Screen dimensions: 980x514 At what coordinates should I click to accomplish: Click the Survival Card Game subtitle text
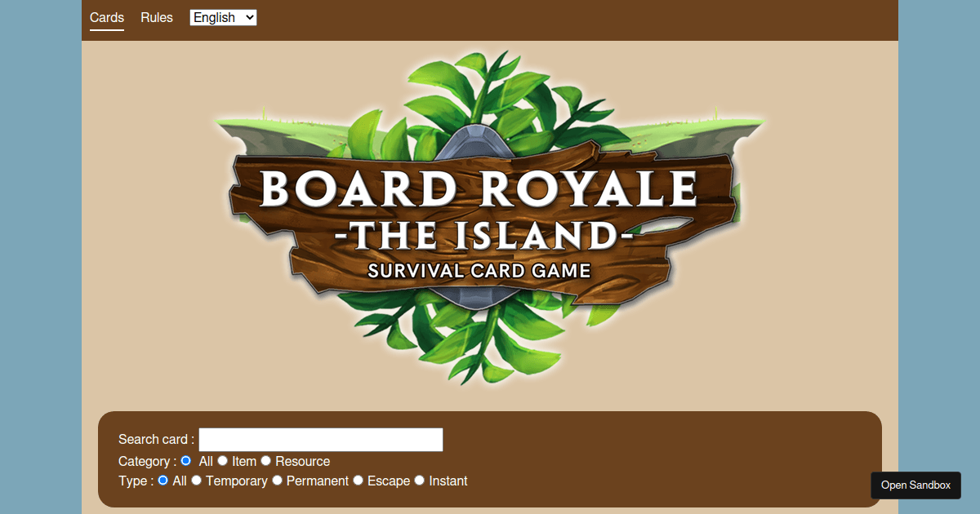tap(479, 270)
